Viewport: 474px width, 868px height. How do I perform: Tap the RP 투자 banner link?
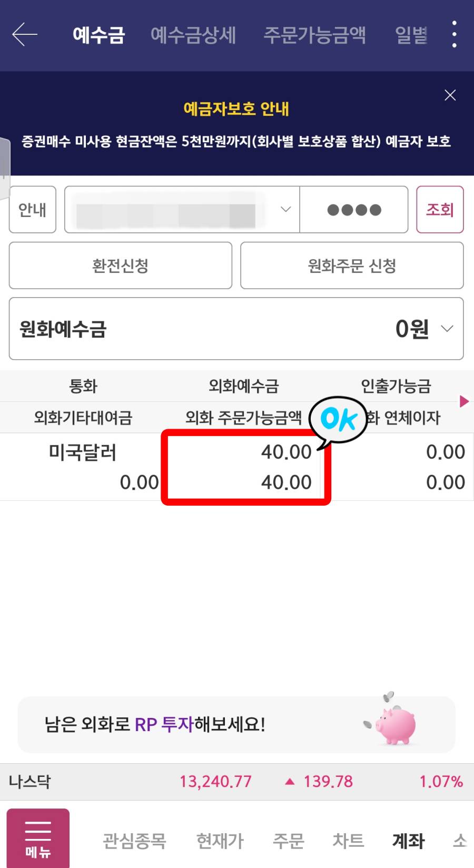(x=163, y=724)
